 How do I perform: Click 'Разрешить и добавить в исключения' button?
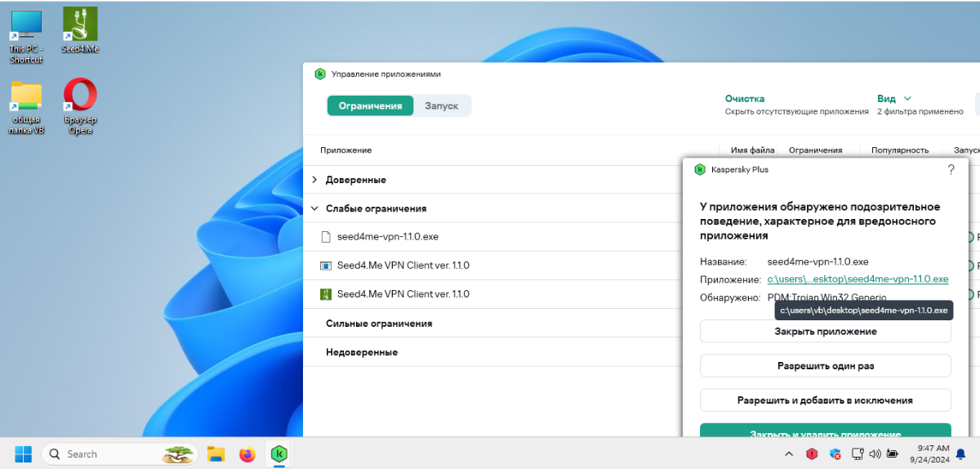point(826,400)
